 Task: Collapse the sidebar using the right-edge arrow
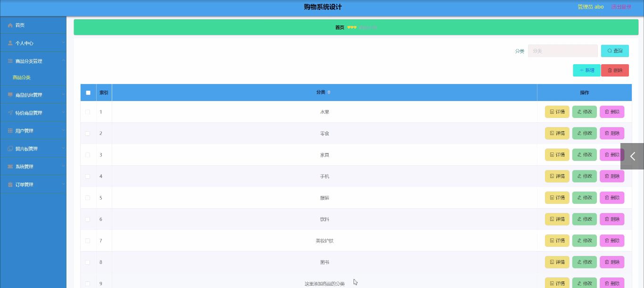(633, 156)
